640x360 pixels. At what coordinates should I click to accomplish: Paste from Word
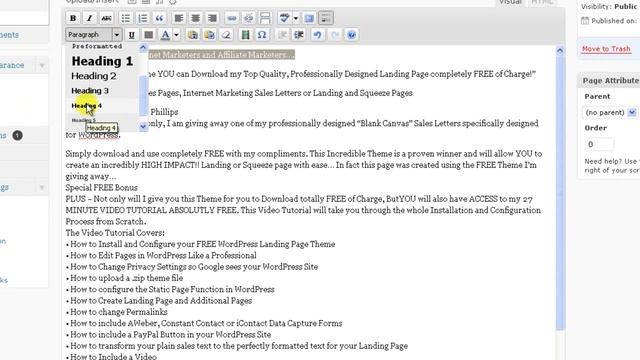[209, 35]
